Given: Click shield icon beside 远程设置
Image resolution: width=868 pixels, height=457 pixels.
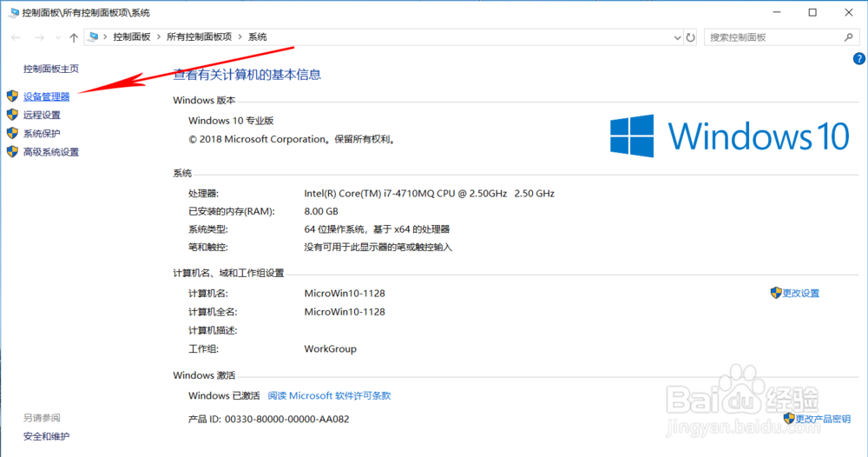Looking at the screenshot, I should pos(12,115).
